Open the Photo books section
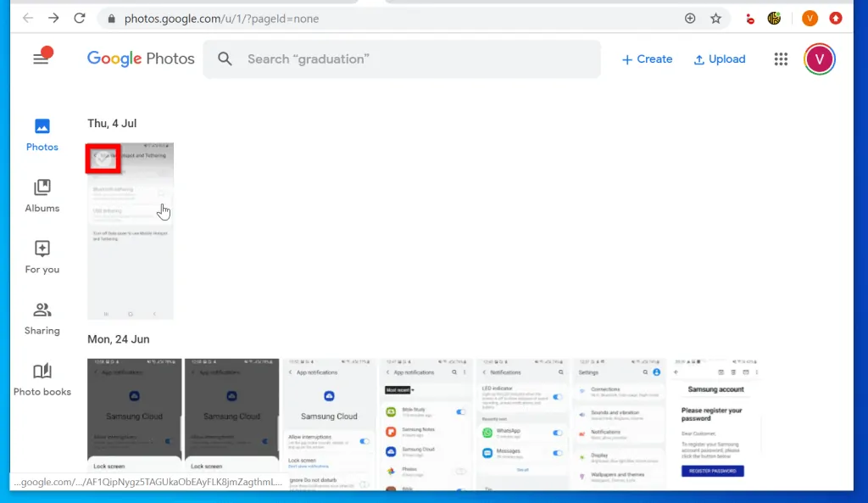868x503 pixels. pos(41,378)
